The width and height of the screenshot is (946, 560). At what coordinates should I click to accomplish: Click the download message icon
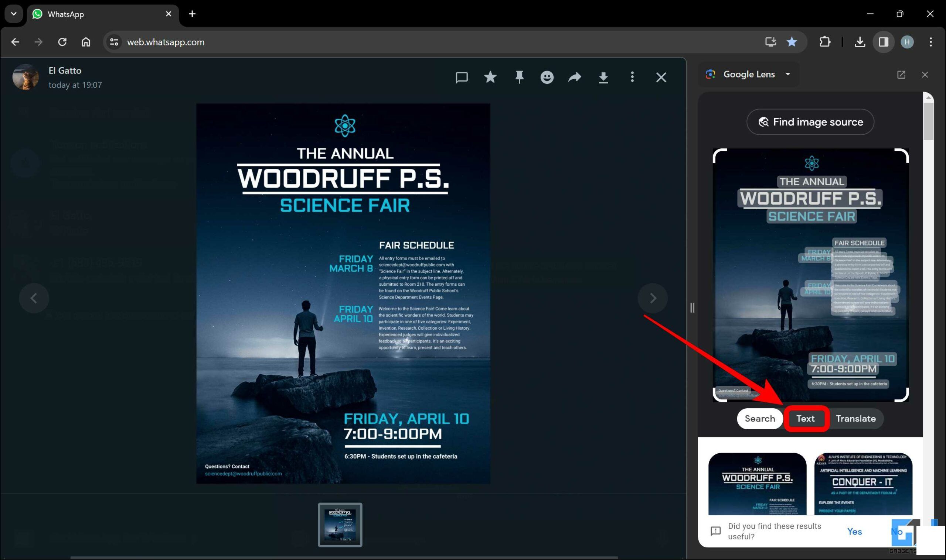[x=603, y=77]
